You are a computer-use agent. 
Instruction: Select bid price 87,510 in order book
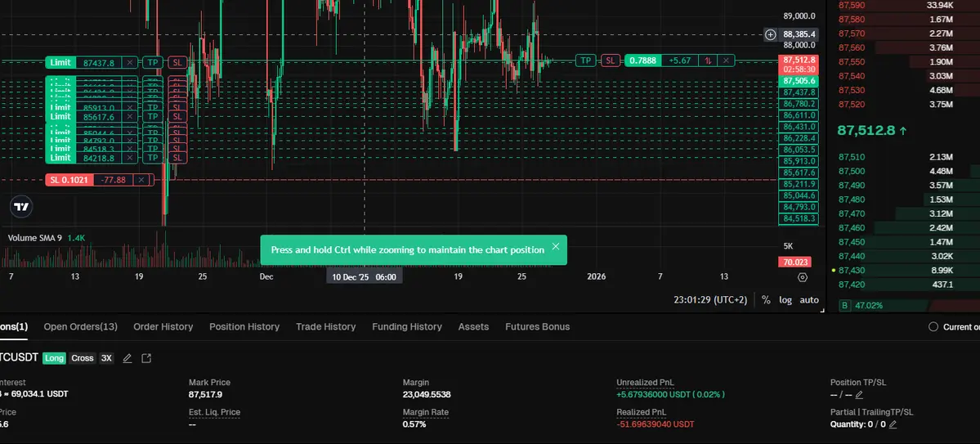852,157
